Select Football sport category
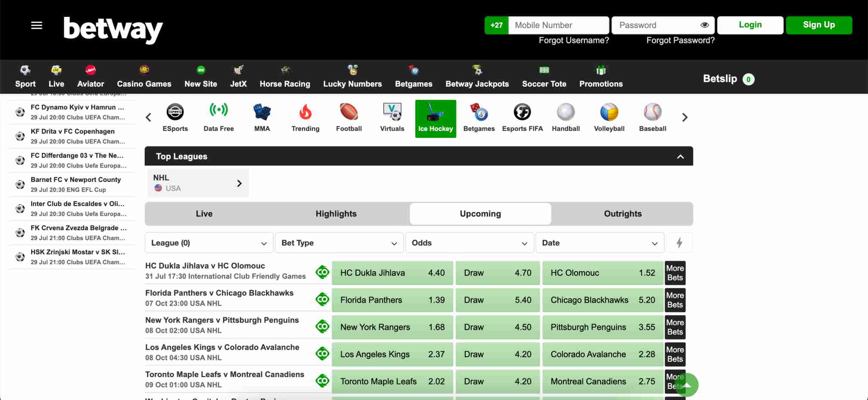 click(x=349, y=119)
